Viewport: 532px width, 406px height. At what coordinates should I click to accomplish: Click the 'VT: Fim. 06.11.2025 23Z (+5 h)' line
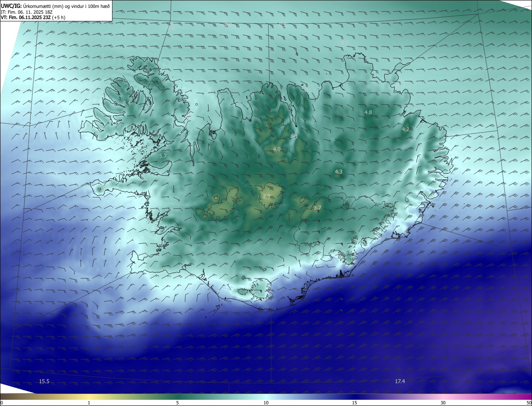(33, 17)
